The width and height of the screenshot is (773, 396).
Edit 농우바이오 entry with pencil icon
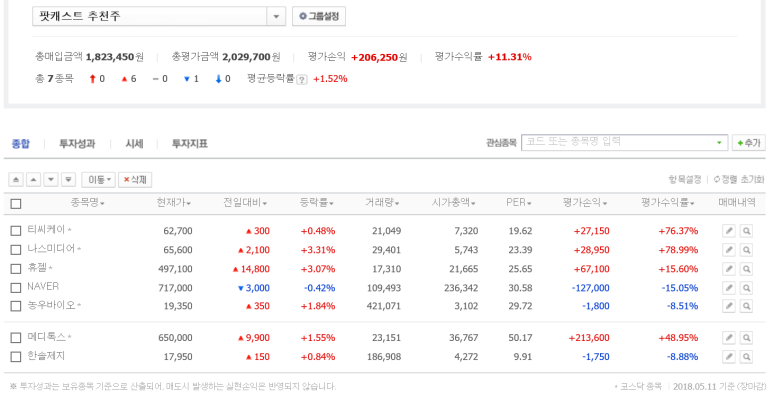click(729, 306)
